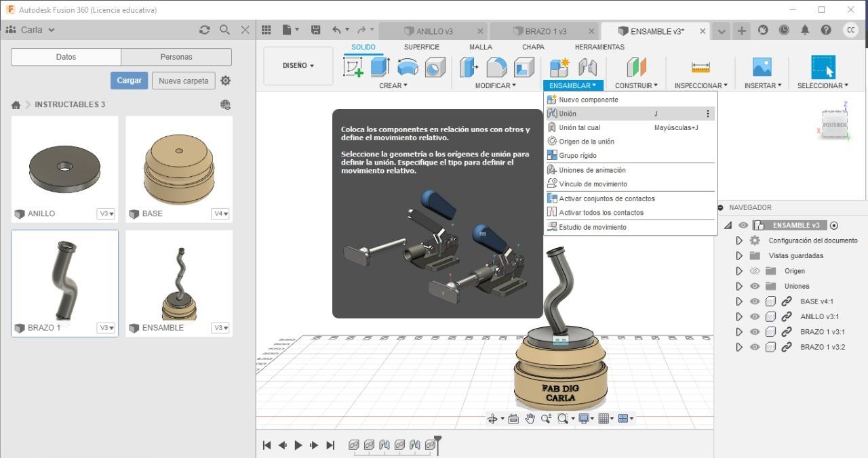The width and height of the screenshot is (868, 458).
Task: Select the Press Pull tool
Action: click(469, 67)
